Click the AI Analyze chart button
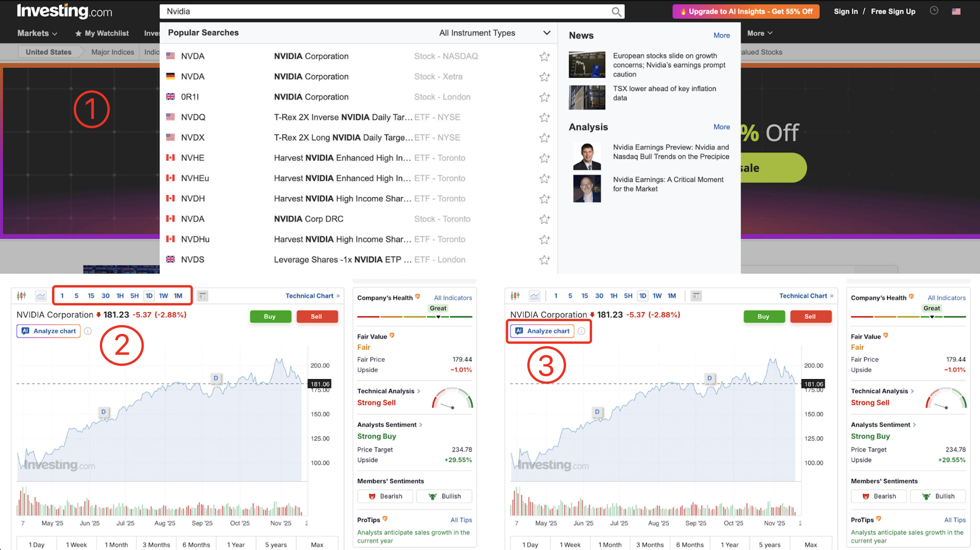Screen dimensions: 980x550 tap(48, 331)
